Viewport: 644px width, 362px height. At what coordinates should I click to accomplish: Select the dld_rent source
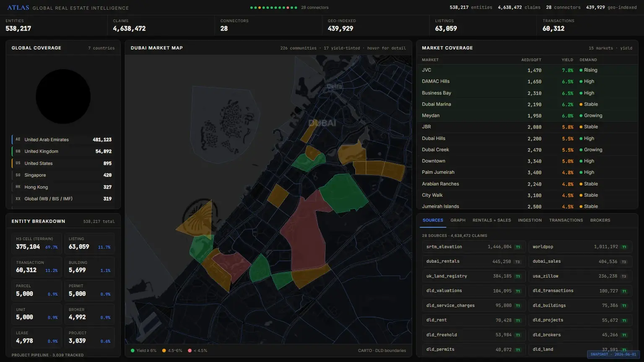[x=474, y=320]
